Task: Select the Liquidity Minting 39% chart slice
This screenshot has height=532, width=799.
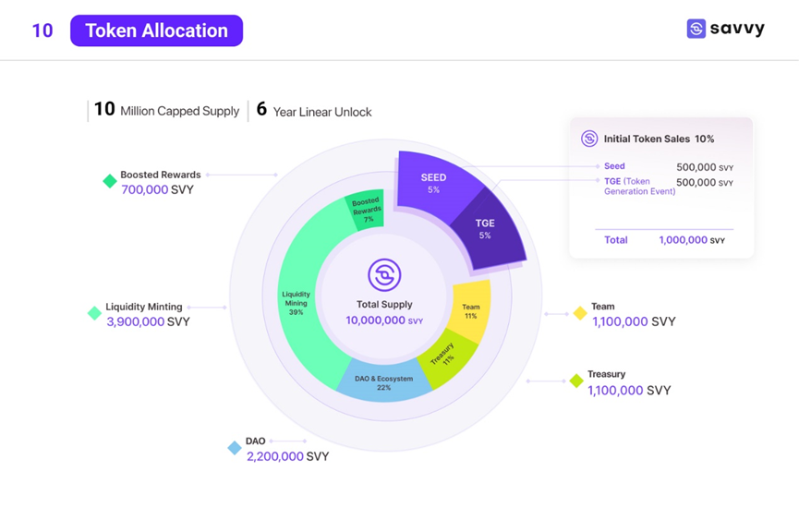Action: tap(299, 305)
